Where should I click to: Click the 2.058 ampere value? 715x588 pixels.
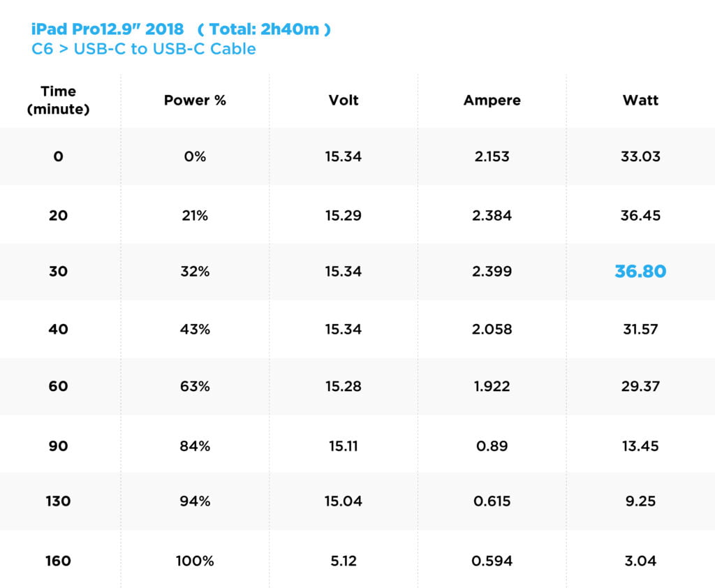click(492, 329)
